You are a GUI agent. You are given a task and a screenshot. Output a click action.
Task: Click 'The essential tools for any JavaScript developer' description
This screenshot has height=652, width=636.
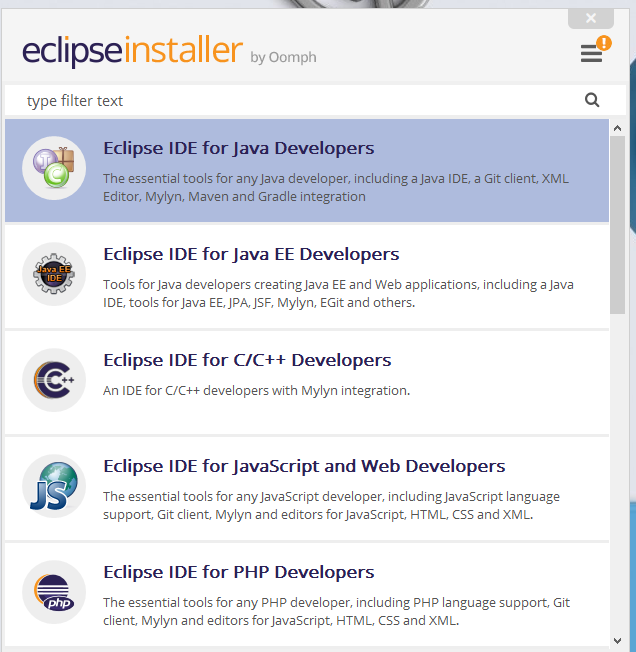point(331,506)
